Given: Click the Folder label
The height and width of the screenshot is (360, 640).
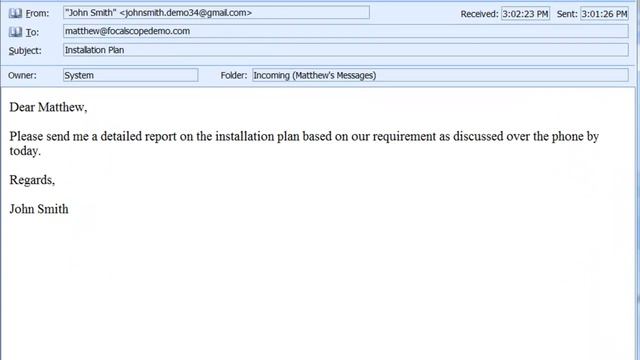Looking at the screenshot, I should [234, 76].
